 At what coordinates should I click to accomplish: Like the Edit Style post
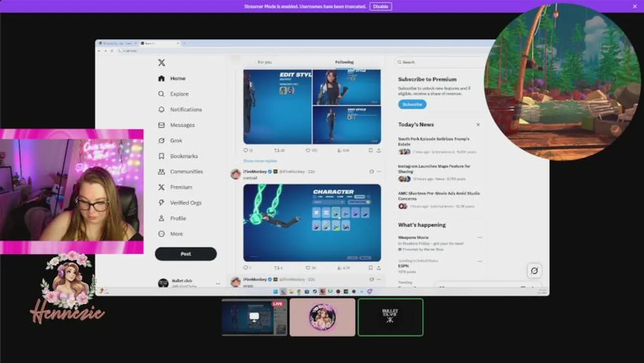pos(311,150)
